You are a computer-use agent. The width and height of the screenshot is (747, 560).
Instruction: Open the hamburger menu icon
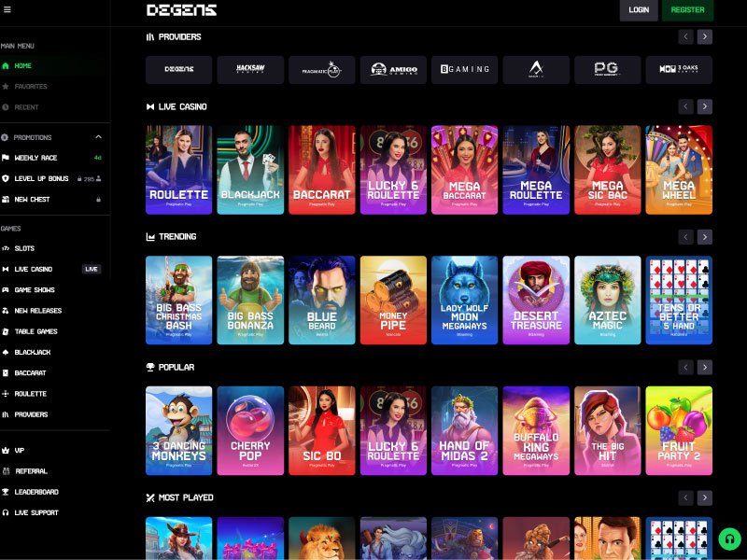coord(7,9)
